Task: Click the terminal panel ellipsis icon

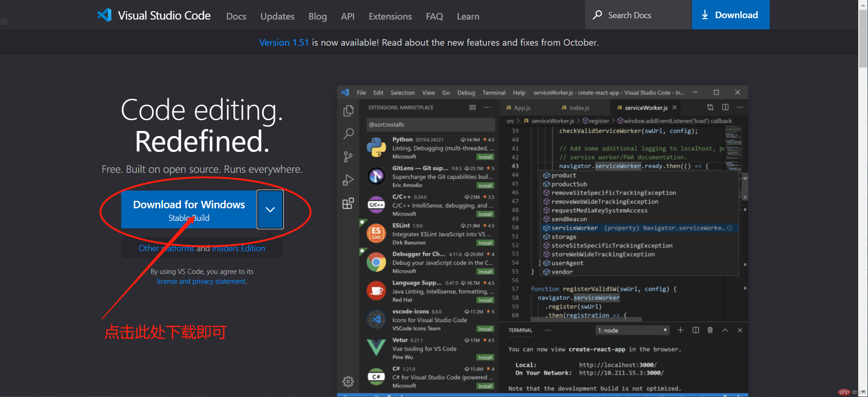Action: tap(548, 330)
